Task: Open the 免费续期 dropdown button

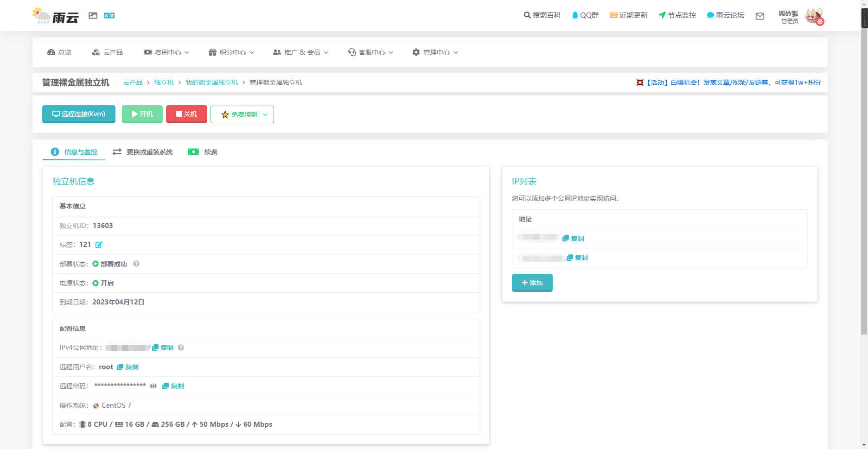Action: 242,114
